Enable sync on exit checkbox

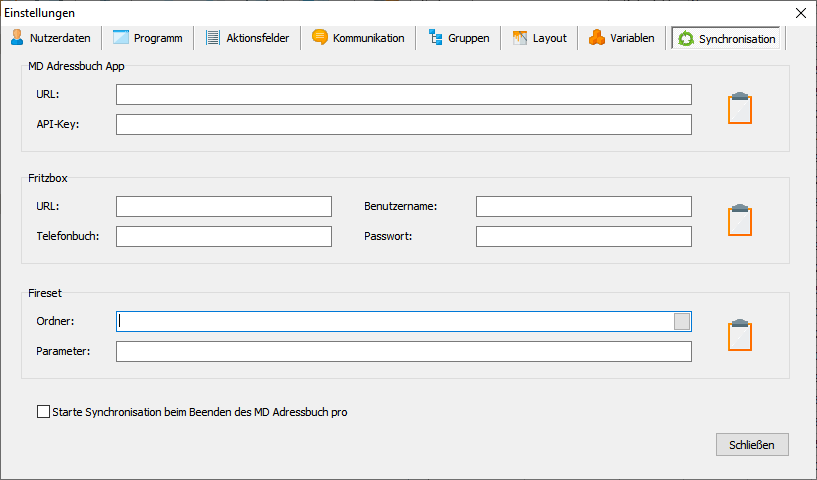coord(43,411)
